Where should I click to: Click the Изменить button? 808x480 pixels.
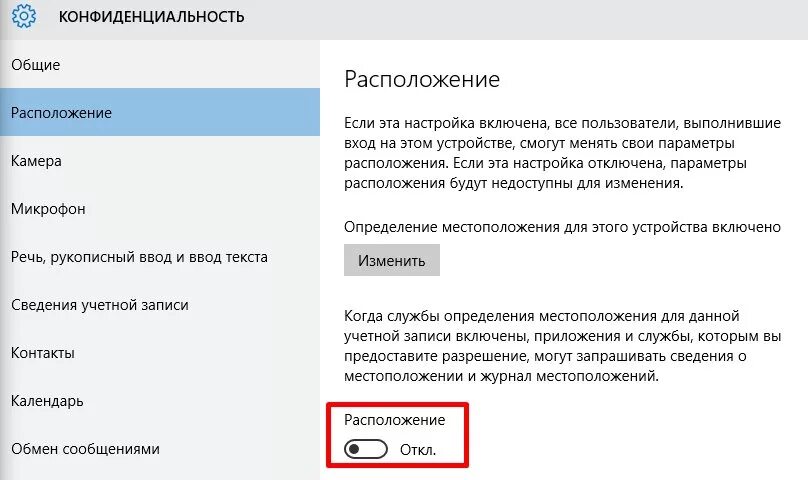click(392, 260)
